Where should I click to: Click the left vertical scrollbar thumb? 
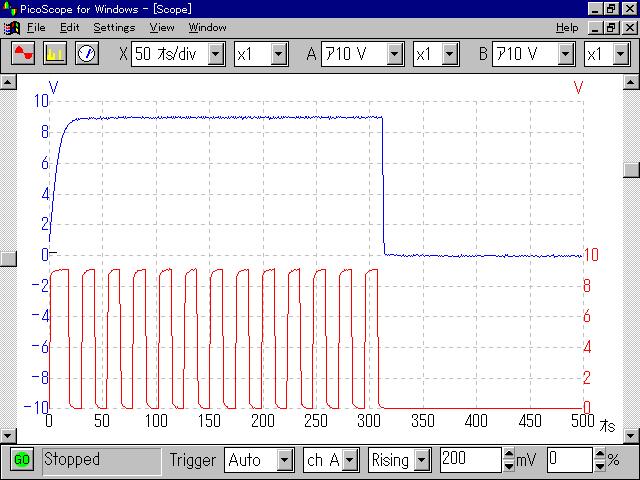[x=8, y=259]
